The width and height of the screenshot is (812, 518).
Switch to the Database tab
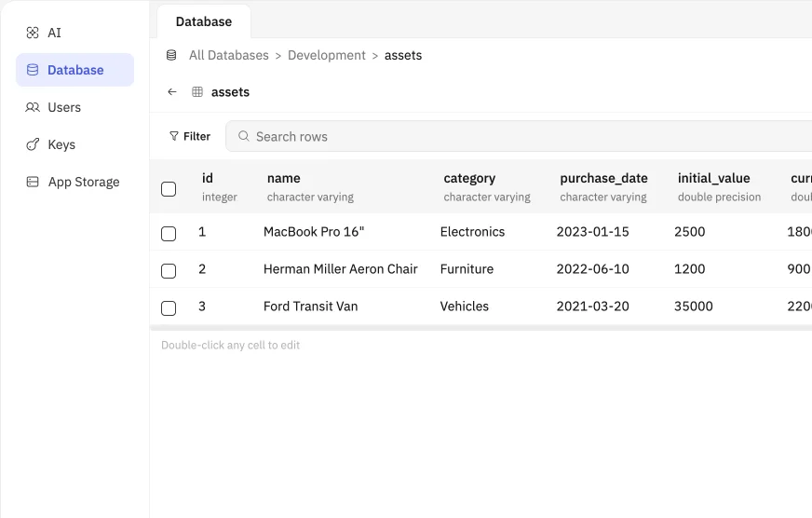coord(204,21)
